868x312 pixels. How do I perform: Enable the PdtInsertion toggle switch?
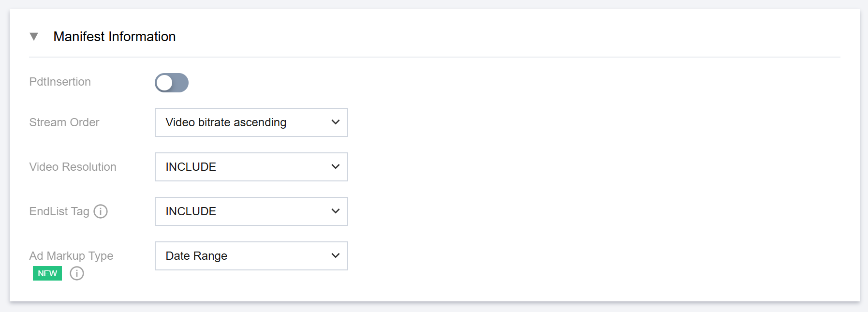(172, 83)
